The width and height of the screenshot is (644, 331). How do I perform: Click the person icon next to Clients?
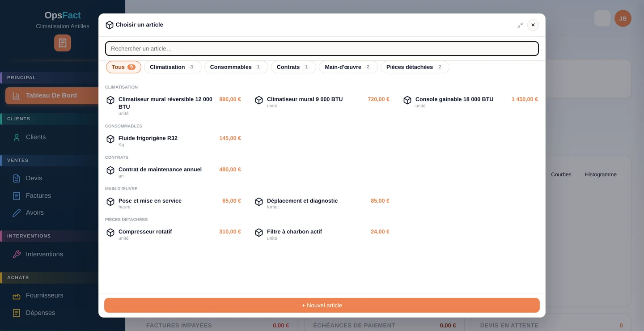point(17,137)
